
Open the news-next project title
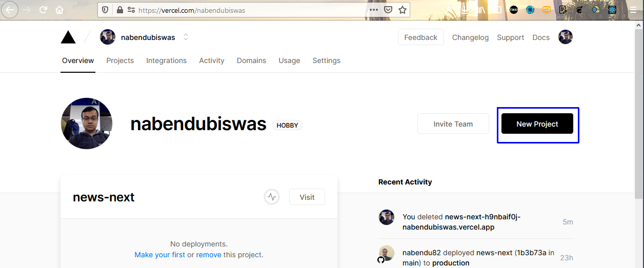tap(104, 197)
